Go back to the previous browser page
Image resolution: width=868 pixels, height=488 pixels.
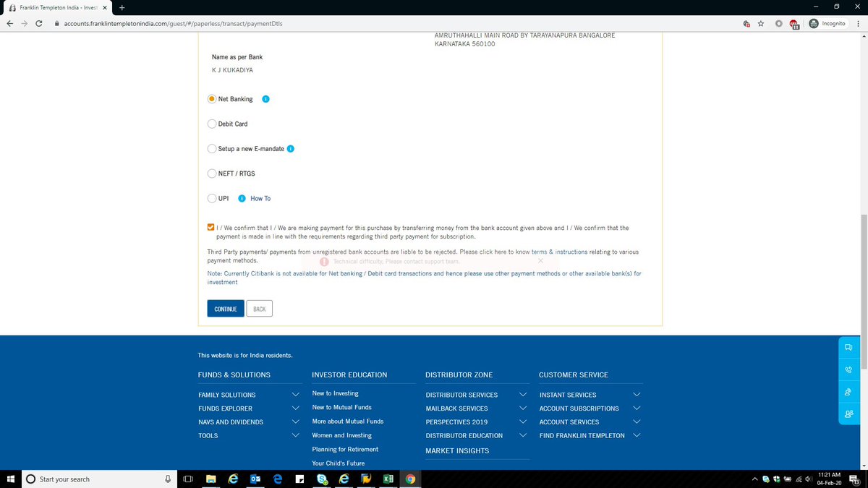(9, 23)
